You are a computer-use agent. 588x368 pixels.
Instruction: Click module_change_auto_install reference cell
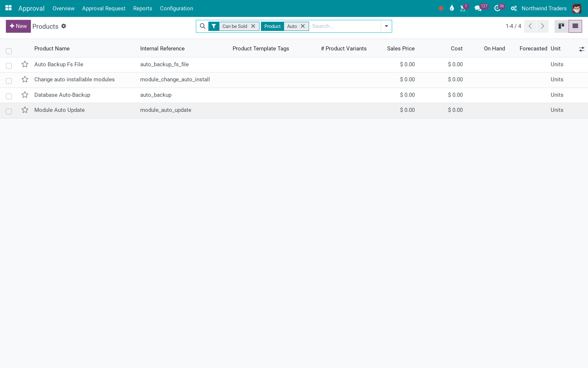point(175,79)
